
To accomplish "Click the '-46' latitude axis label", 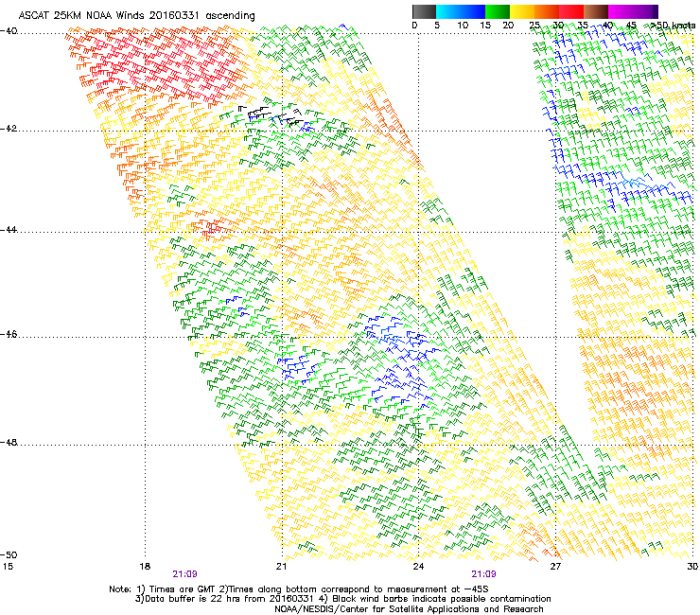I will [9, 334].
